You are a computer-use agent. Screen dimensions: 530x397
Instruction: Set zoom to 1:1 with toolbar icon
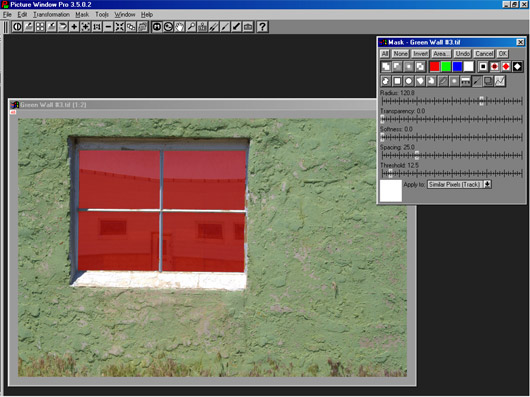coord(97,27)
